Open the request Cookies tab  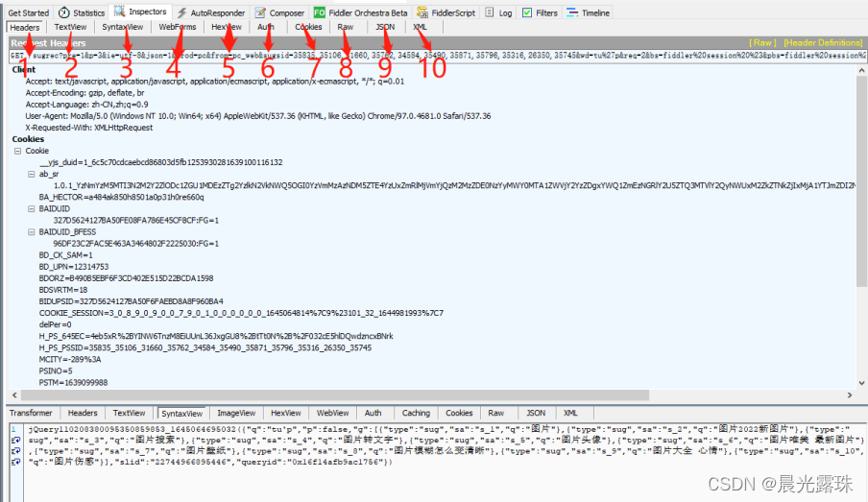point(308,27)
